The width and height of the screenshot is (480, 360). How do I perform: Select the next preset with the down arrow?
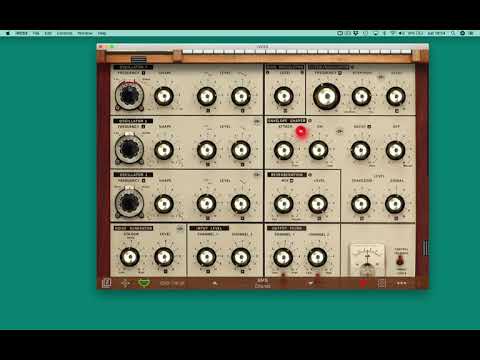pyautogui.click(x=310, y=283)
